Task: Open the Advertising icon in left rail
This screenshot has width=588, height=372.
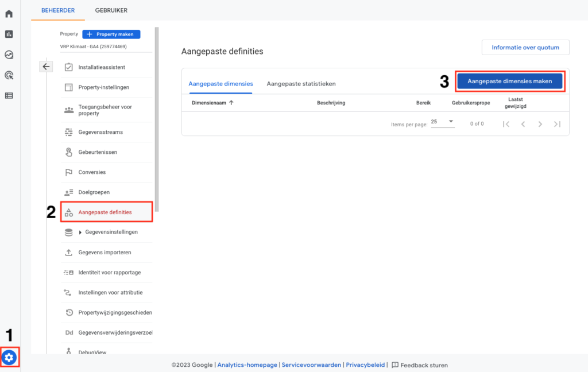Action: tap(9, 75)
